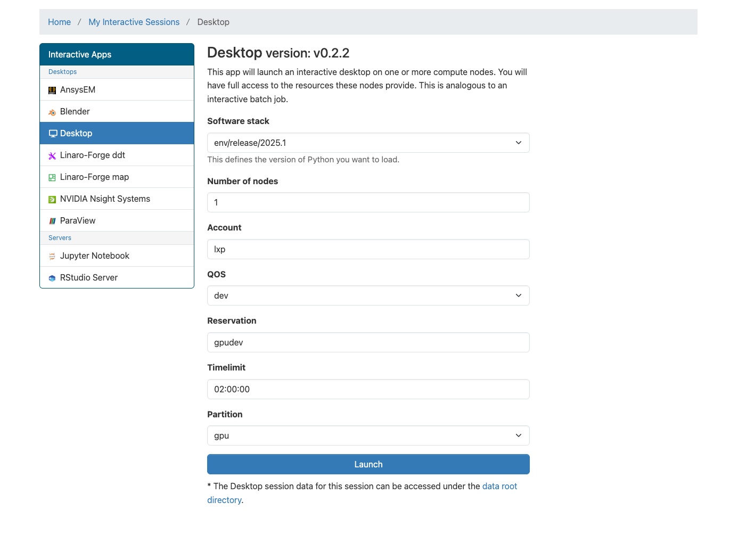Edit the Timelimit input field
Screen dimensions: 738x560
(368, 389)
